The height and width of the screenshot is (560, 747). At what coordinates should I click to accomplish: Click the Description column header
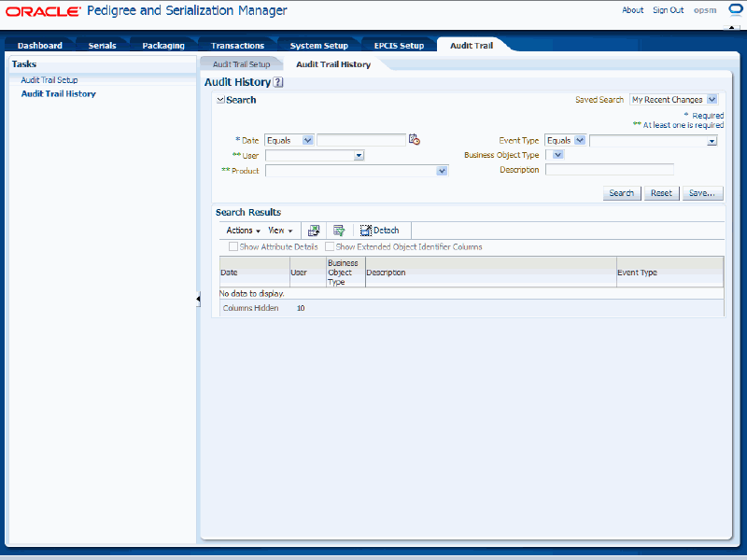click(x=491, y=273)
